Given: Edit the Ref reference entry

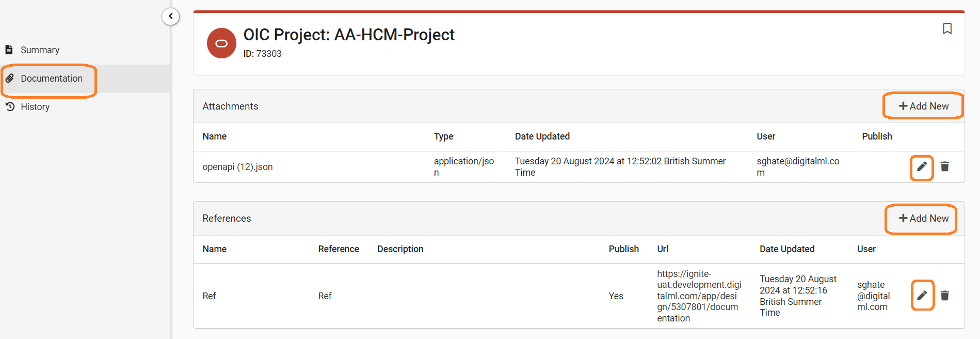Looking at the screenshot, I should pyautogui.click(x=922, y=296).
